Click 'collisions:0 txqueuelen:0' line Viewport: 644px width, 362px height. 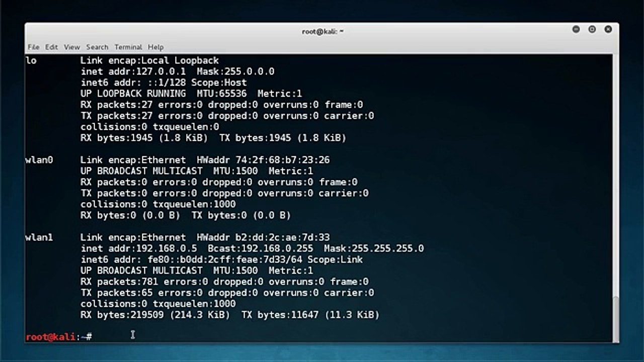(149, 127)
